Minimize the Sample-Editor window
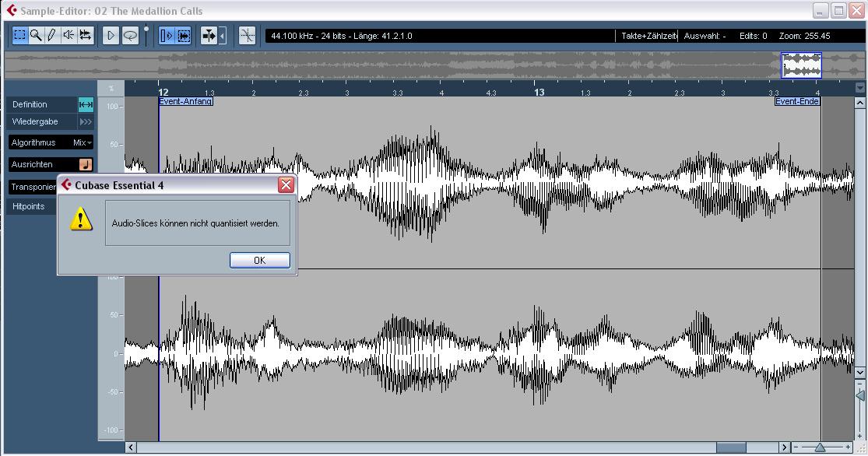Screen dimensions: 868x456 tap(821, 11)
